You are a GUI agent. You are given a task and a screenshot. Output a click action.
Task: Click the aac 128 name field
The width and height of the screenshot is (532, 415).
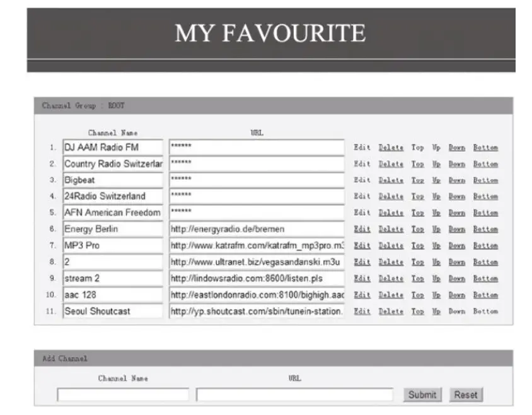pyautogui.click(x=113, y=295)
